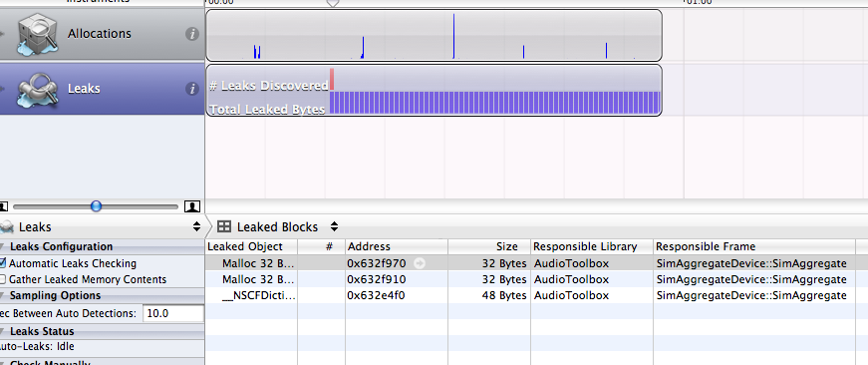
Task: Click the Allocations graph track
Action: click(434, 35)
